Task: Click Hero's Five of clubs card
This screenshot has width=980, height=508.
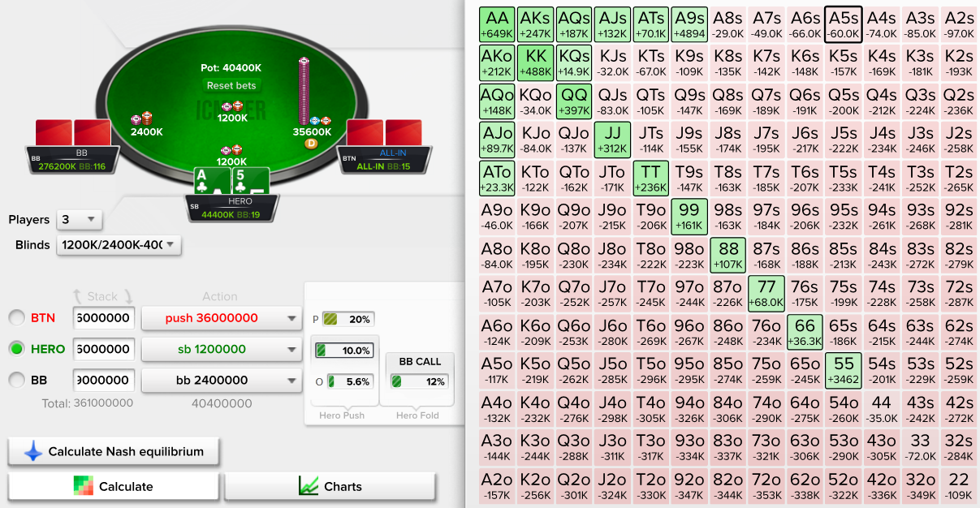Action: click(250, 182)
